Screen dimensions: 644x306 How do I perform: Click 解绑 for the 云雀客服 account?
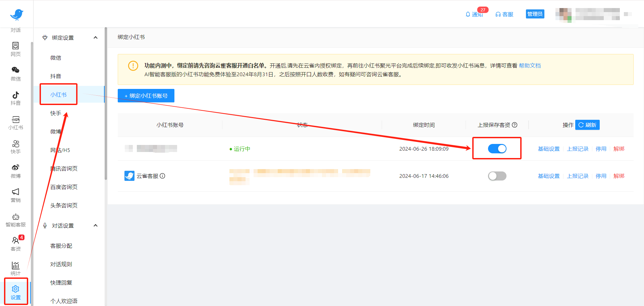coord(619,176)
